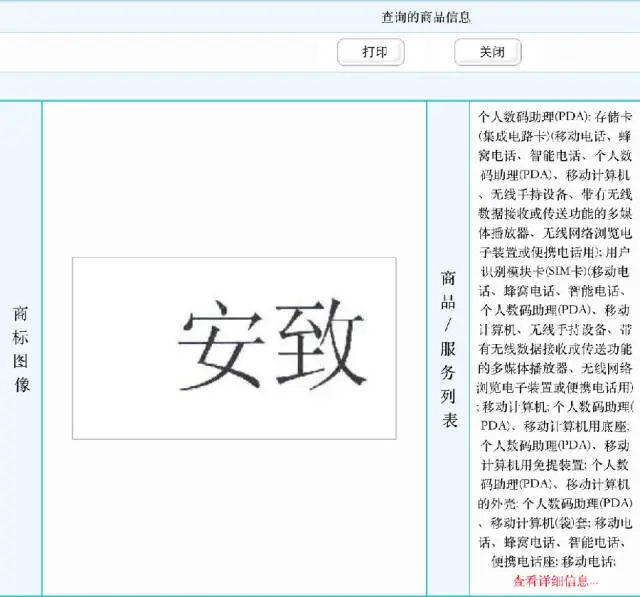Screen dimensions: 640x597
Task: Click the 关闭 close button
Action: coord(488,52)
